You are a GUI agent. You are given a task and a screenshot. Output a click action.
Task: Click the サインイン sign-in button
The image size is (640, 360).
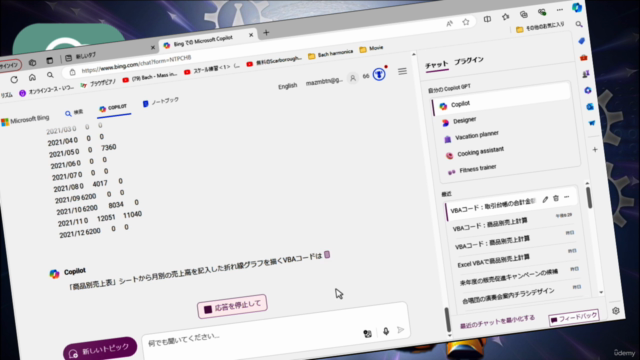[10, 65]
